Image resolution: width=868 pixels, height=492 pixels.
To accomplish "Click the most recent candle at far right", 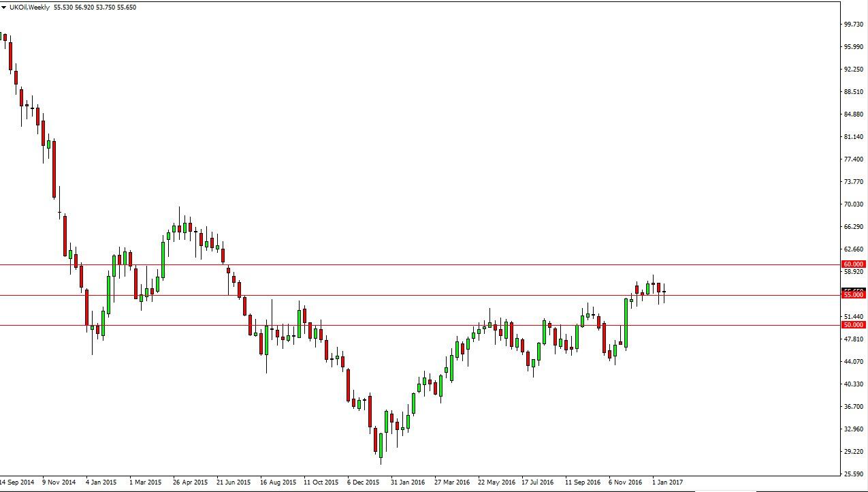I will pyautogui.click(x=664, y=292).
